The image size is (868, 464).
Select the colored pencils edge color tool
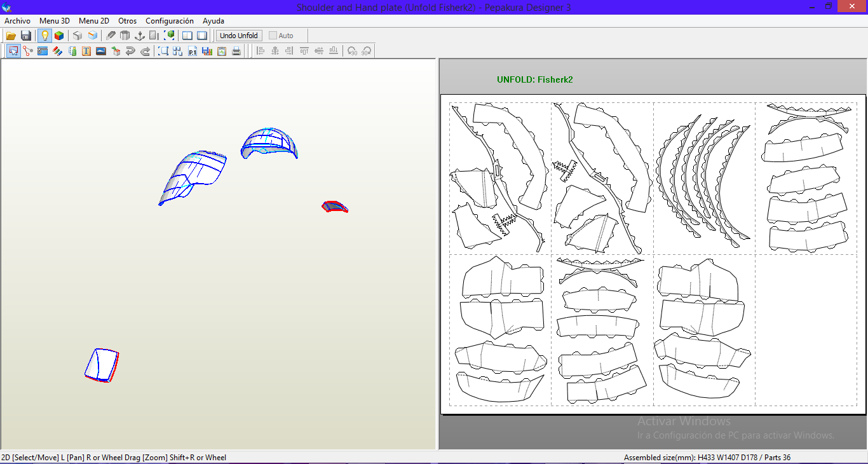tap(57, 51)
